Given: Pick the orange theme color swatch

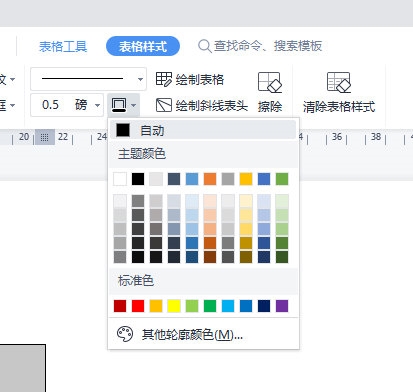Looking at the screenshot, I should (210, 179).
